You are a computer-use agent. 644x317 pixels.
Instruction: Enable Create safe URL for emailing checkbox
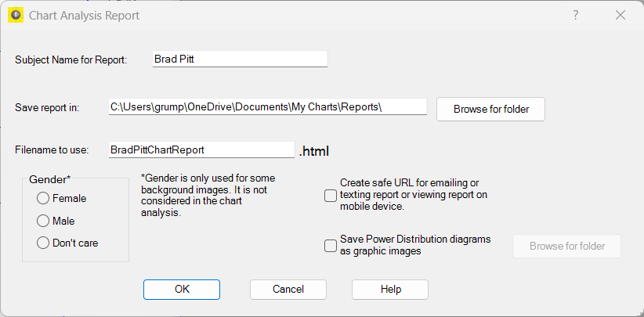331,195
